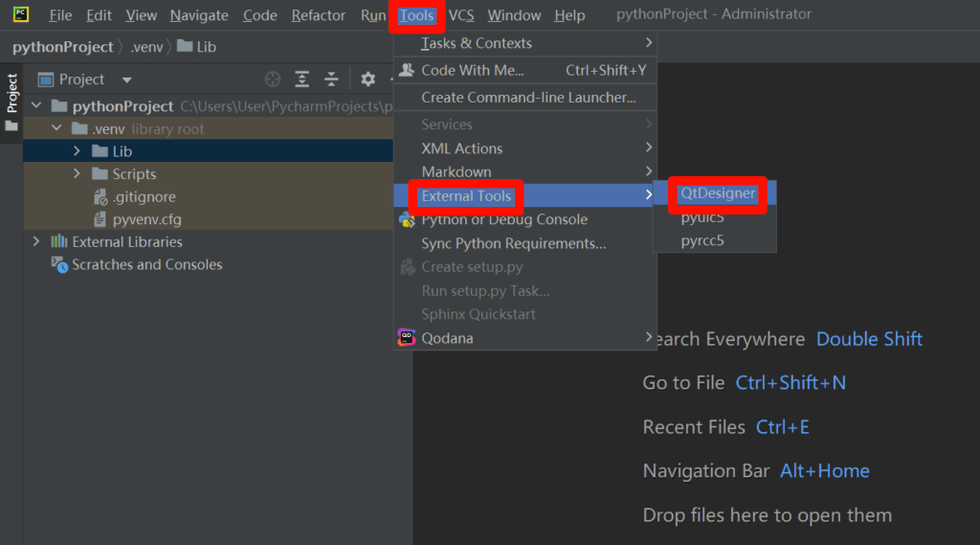This screenshot has width=980, height=545.
Task: Launch QtDesigner from External Tools
Action: coord(715,193)
